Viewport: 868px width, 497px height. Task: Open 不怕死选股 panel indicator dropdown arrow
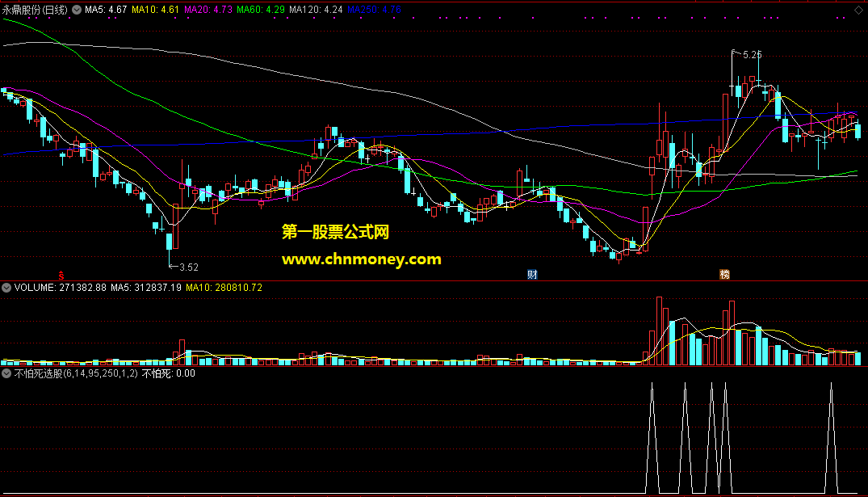click(6, 373)
